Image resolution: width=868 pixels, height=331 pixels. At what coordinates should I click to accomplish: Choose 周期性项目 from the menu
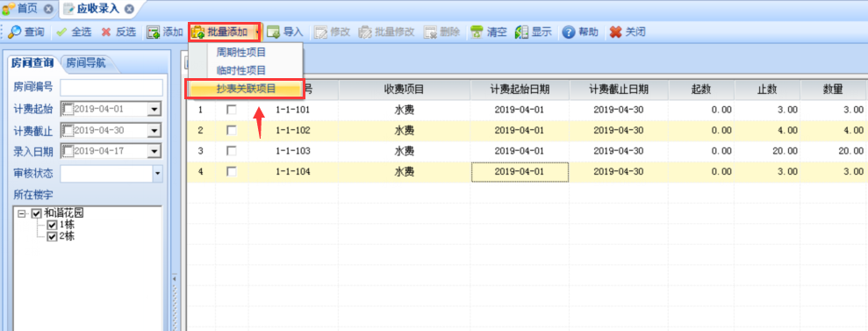(241, 53)
